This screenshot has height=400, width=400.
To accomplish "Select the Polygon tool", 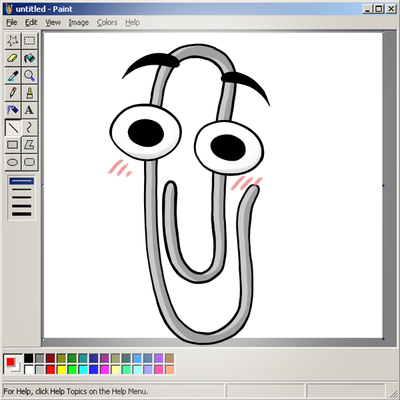I will [30, 145].
